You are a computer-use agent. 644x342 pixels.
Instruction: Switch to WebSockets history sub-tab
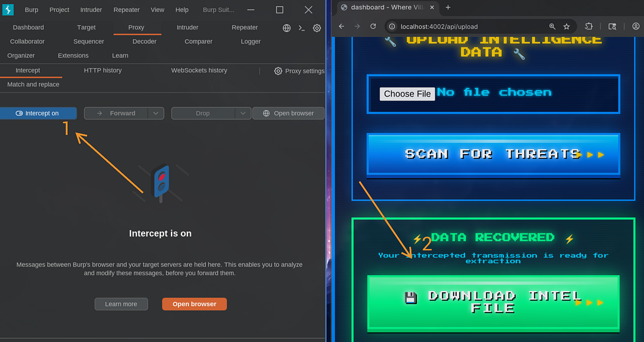pyautogui.click(x=199, y=70)
